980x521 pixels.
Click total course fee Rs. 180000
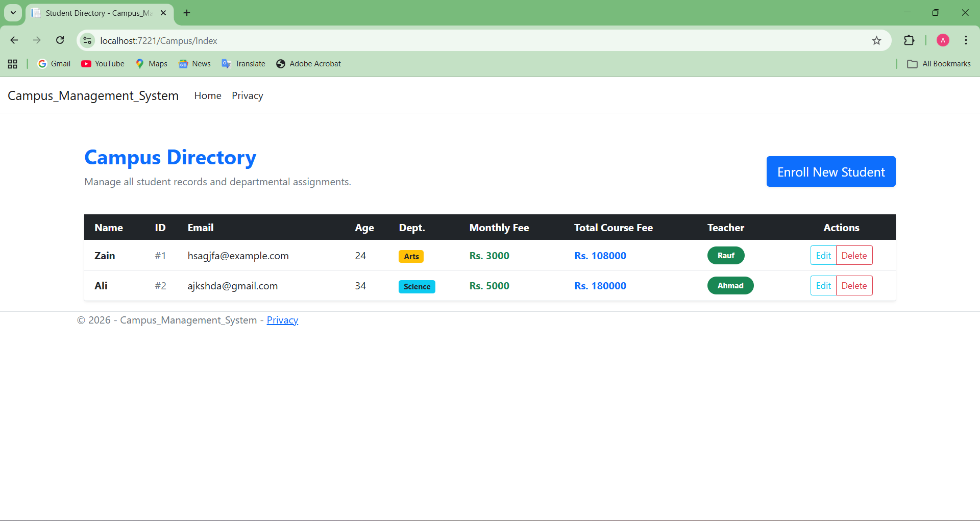pyautogui.click(x=600, y=286)
